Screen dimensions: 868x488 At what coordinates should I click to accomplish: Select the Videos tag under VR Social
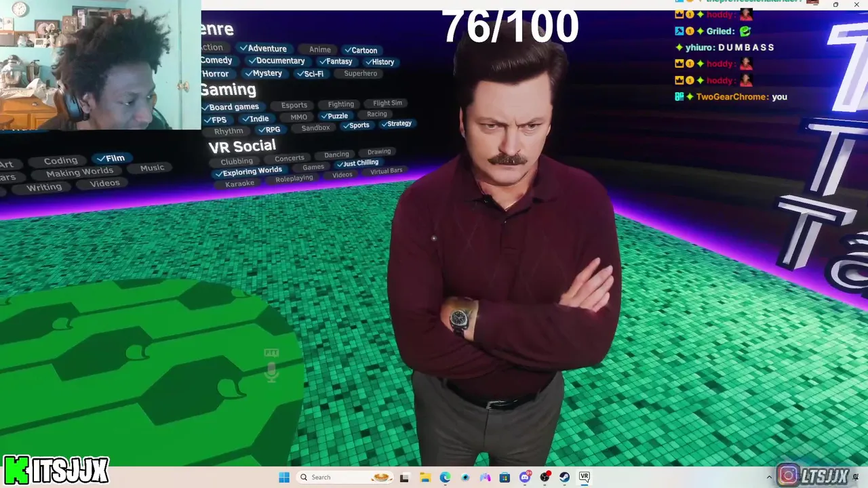[342, 175]
